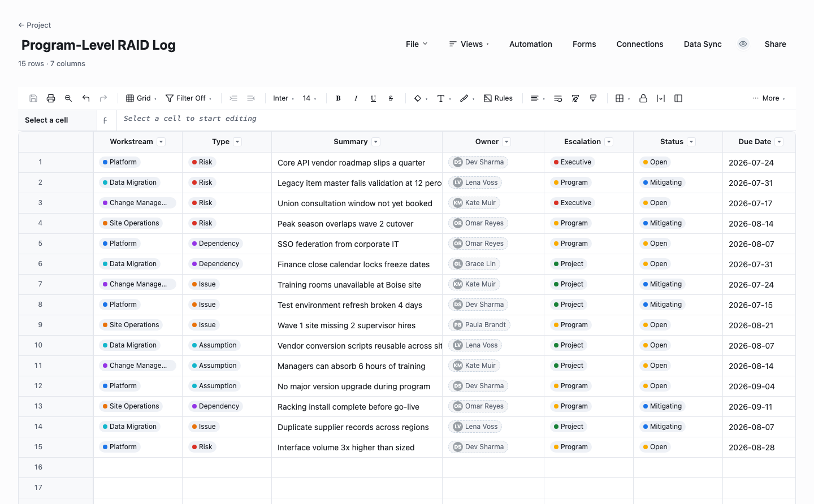The image size is (814, 504).
Task: Expand the More toolbar menu
Action: [x=769, y=98]
